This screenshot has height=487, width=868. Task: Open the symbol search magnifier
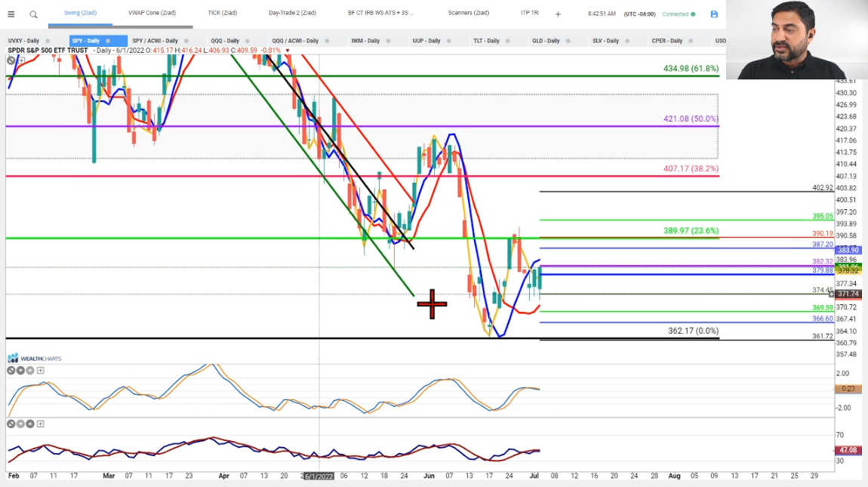(33, 14)
